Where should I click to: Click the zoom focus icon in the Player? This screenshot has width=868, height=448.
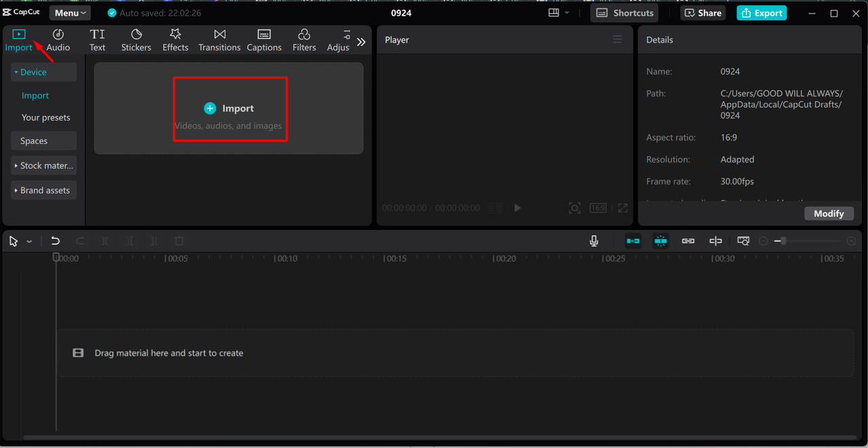574,208
